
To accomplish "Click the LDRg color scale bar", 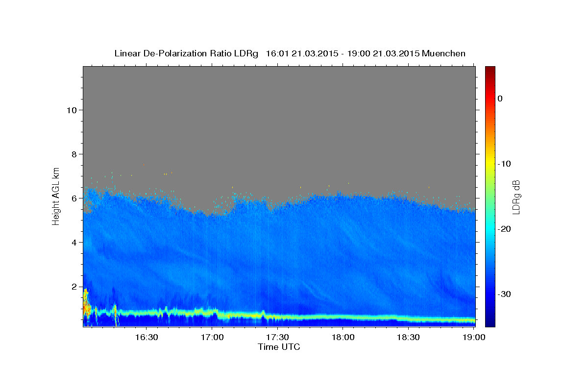I will pyautogui.click(x=490, y=196).
